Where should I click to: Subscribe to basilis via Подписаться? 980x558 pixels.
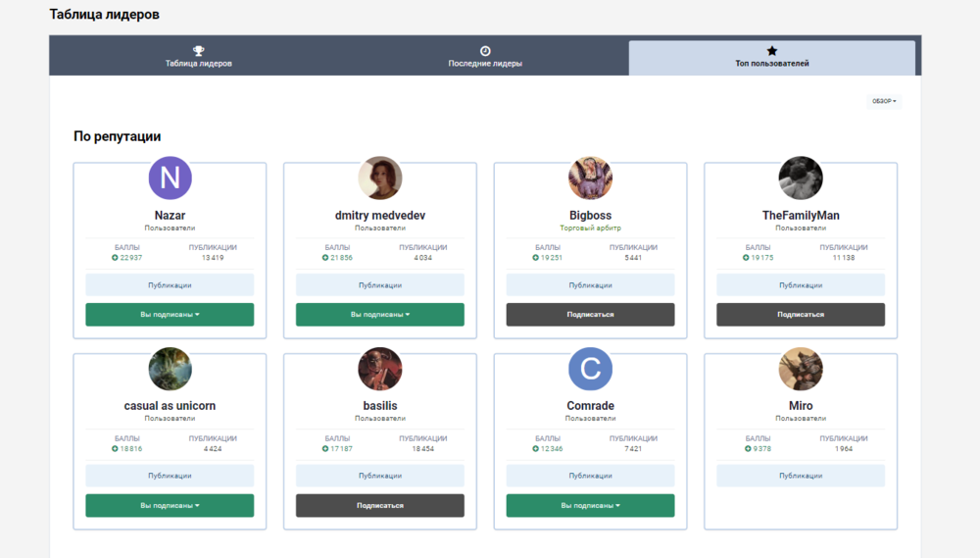(379, 506)
